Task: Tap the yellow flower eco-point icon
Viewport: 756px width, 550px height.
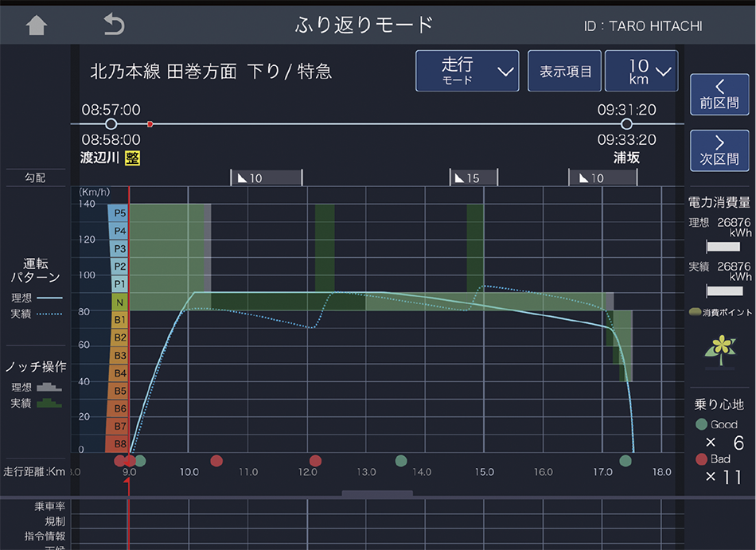Action: 722,349
